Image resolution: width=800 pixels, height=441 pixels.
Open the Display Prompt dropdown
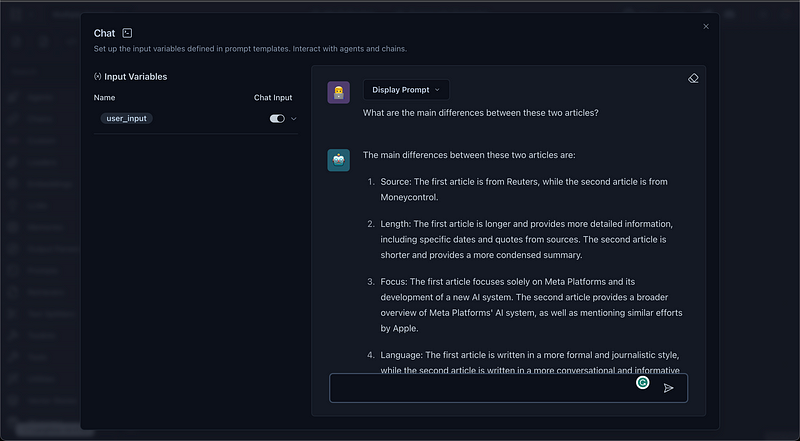(x=406, y=90)
